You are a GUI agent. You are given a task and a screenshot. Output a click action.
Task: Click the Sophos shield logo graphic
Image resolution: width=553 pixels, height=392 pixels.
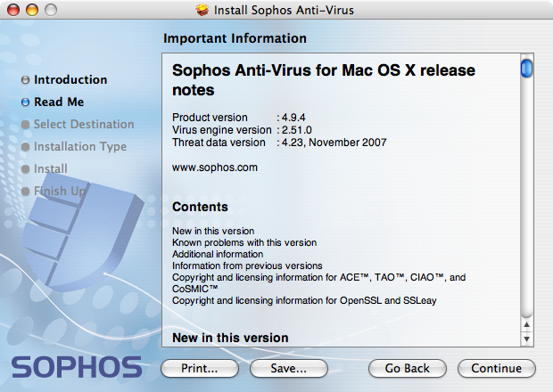pyautogui.click(x=83, y=236)
